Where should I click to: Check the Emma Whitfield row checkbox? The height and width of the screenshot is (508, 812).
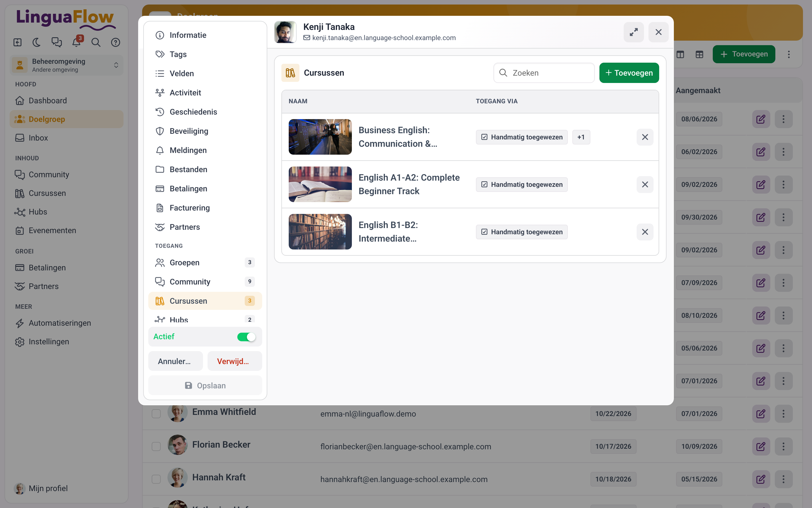click(x=156, y=413)
